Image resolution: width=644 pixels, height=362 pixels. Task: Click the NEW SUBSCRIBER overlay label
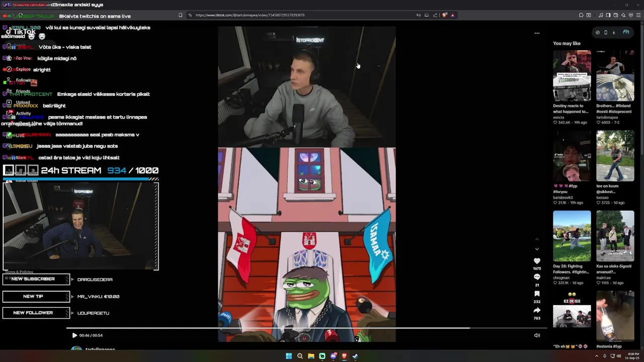(x=36, y=279)
